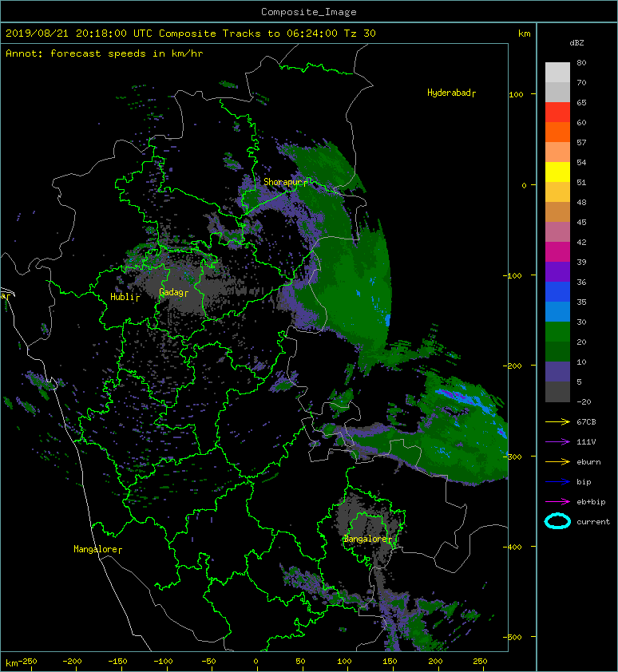The image size is (618, 672).
Task: Click the 200 tick on the horizontal axis
Action: point(435,662)
